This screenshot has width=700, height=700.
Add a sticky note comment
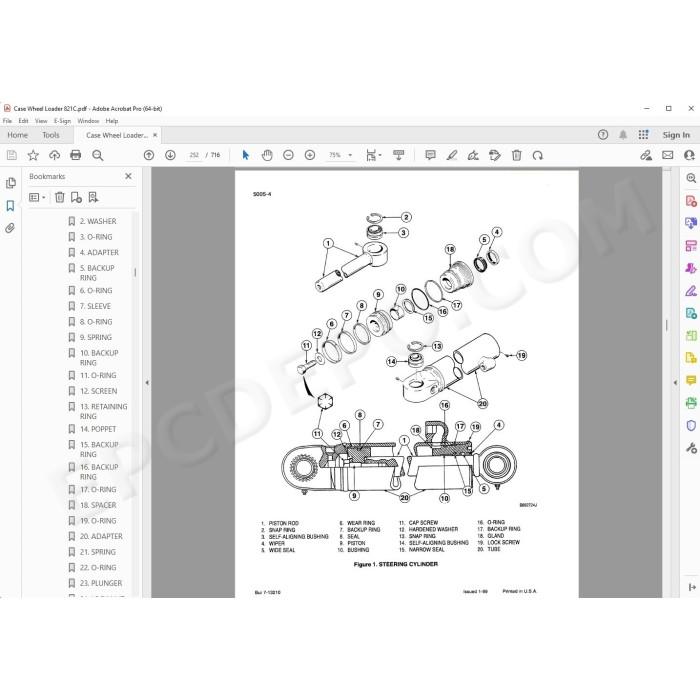(430, 155)
